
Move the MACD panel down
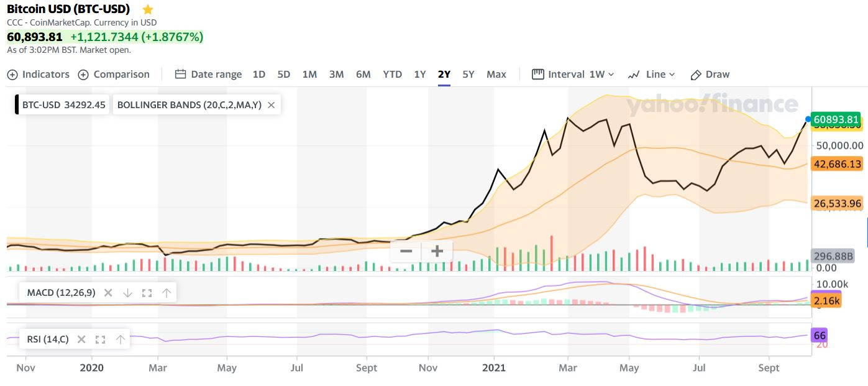(127, 292)
